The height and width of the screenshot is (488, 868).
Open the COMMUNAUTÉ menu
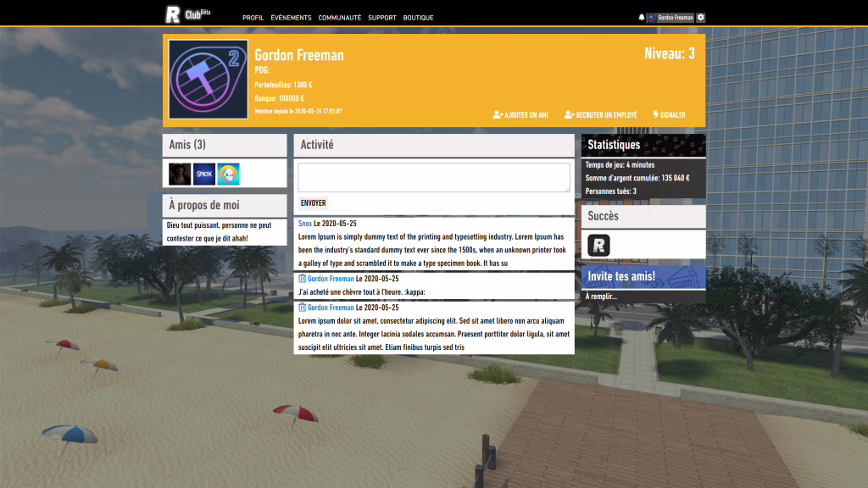[x=339, y=18]
